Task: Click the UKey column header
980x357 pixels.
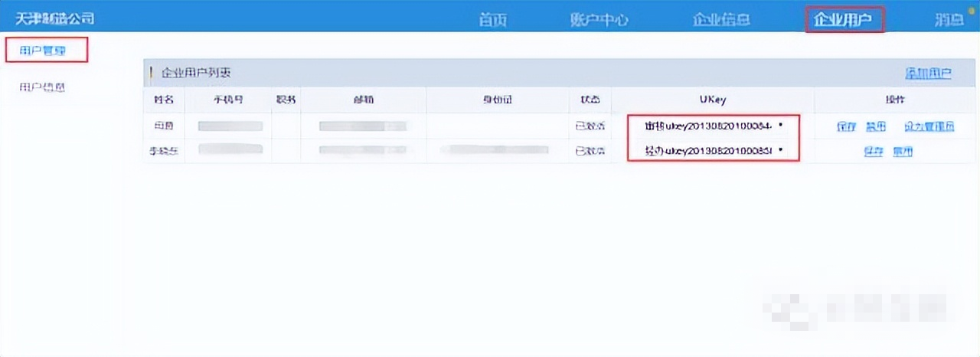Action: click(712, 100)
